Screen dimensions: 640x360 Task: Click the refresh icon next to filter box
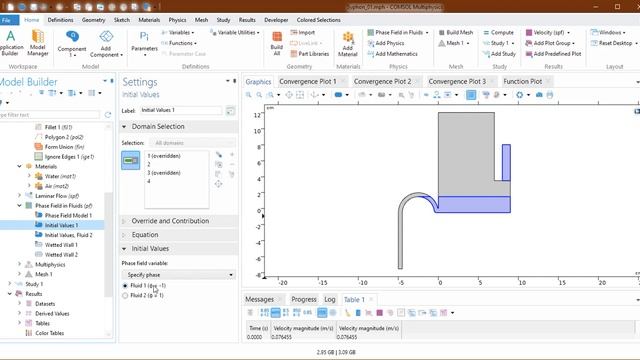coord(108,115)
